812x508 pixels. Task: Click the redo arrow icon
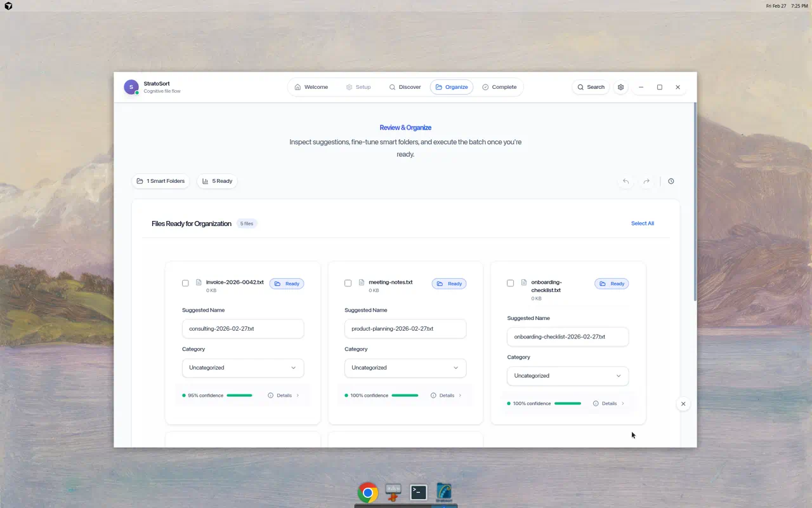coord(646,182)
